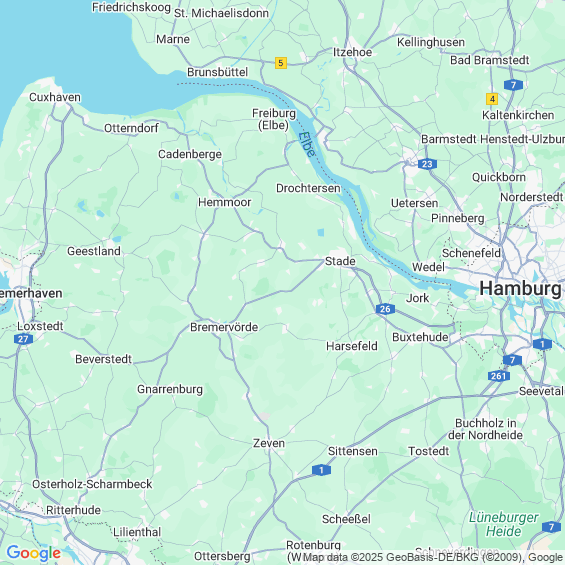Click the Bremervörde town label
The width and height of the screenshot is (565, 565).
tap(224, 327)
